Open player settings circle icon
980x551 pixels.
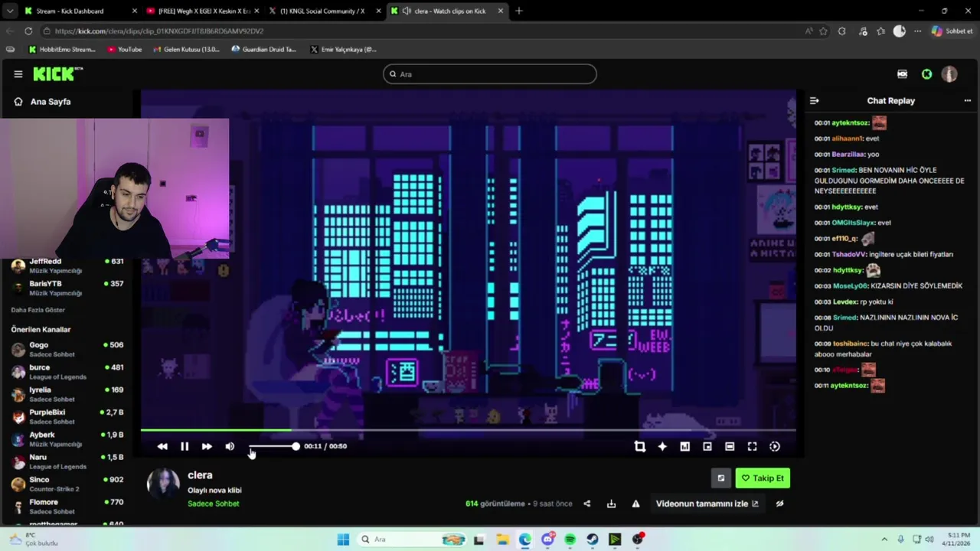pyautogui.click(x=775, y=446)
